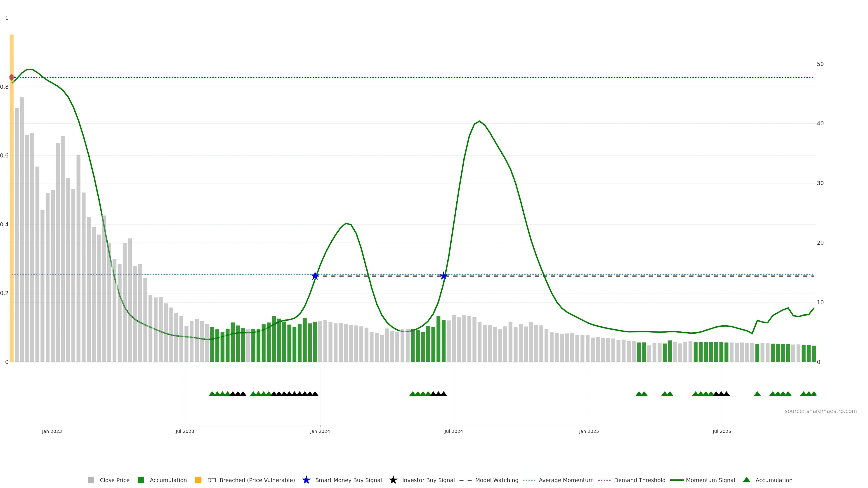Click the orange DTL Breached bar at chart start
The height and width of the screenshot is (488, 868).
tap(12, 202)
